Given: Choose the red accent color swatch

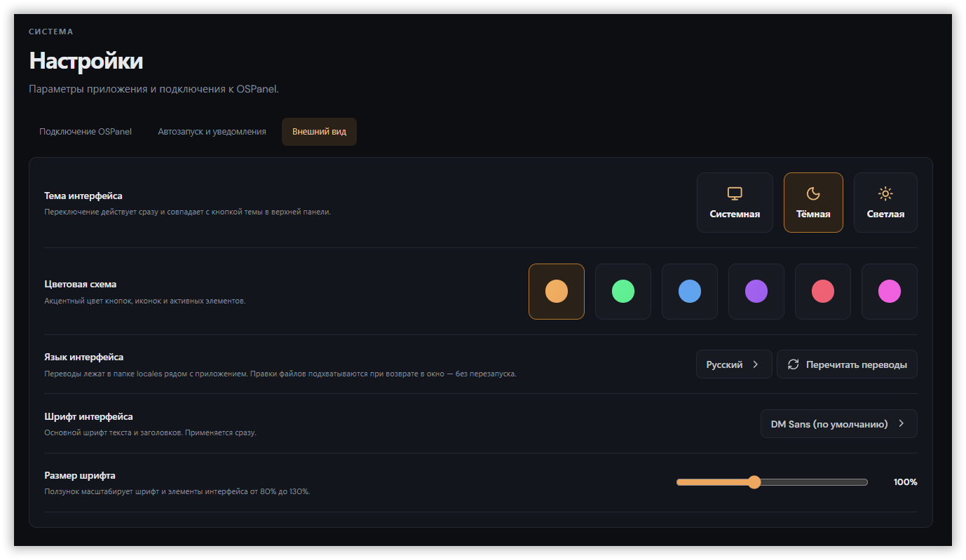Looking at the screenshot, I should pos(823,292).
